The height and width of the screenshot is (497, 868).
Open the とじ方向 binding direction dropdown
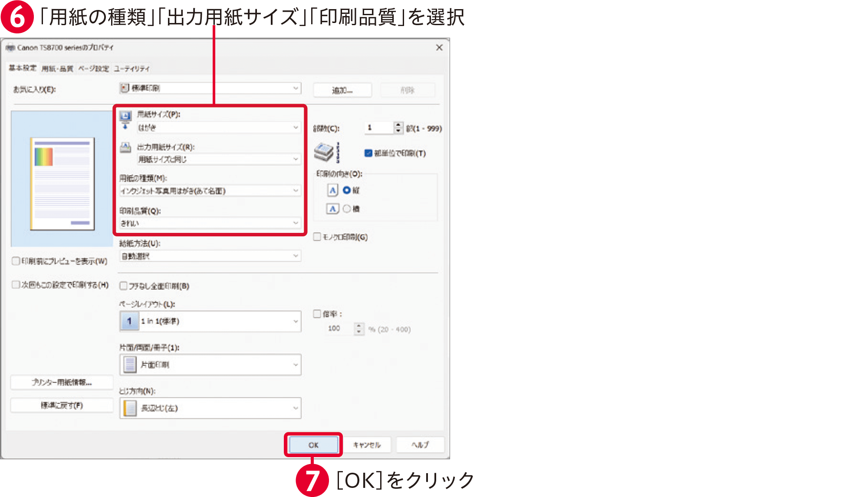click(x=210, y=408)
